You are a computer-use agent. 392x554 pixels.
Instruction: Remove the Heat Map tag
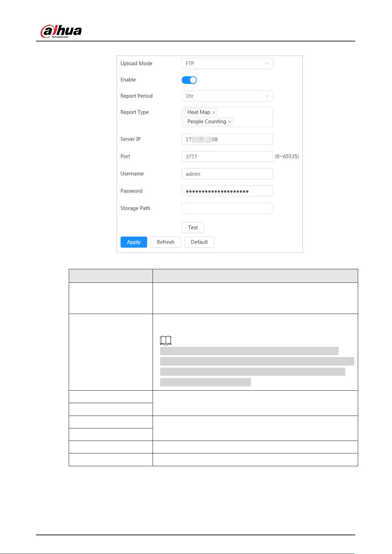(x=214, y=112)
